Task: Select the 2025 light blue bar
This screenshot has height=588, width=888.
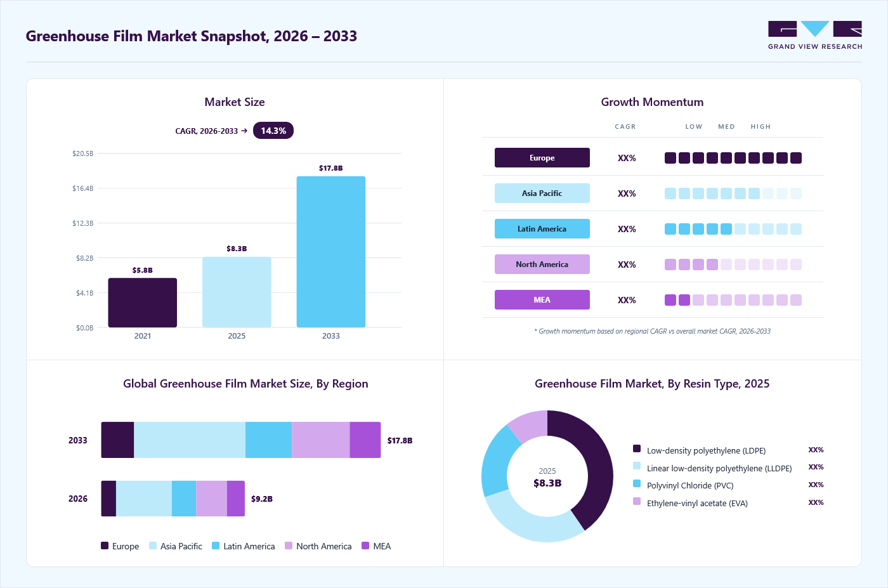Action: [237, 292]
